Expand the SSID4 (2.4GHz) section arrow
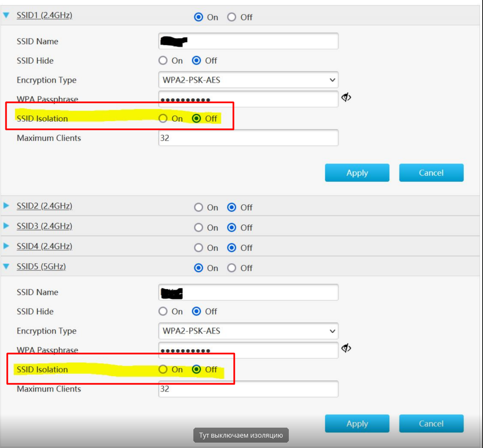The image size is (483, 448). [6, 246]
